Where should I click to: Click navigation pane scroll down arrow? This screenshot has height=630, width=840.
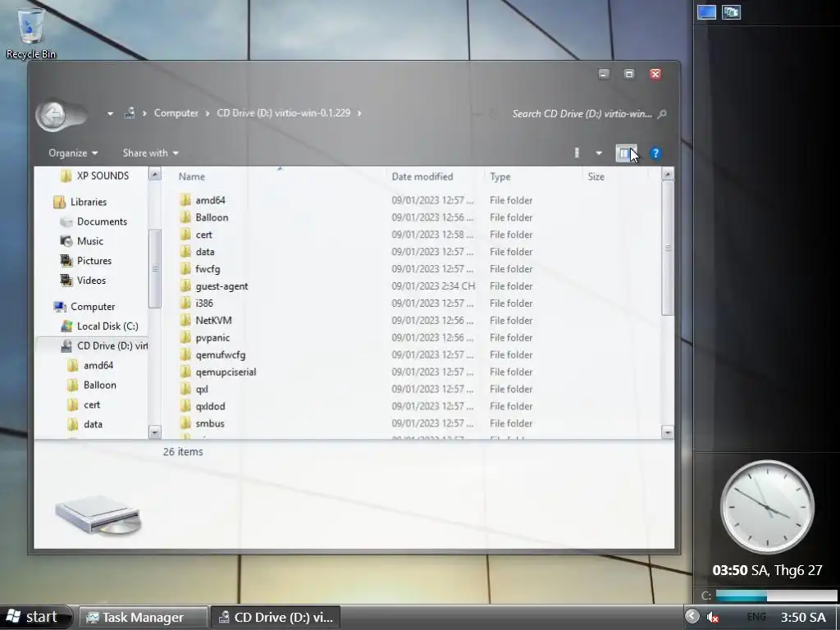tap(155, 431)
